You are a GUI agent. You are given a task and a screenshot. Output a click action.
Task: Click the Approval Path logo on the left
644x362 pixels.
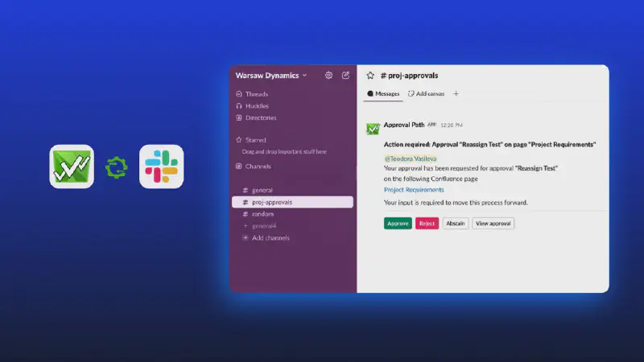pos(72,167)
